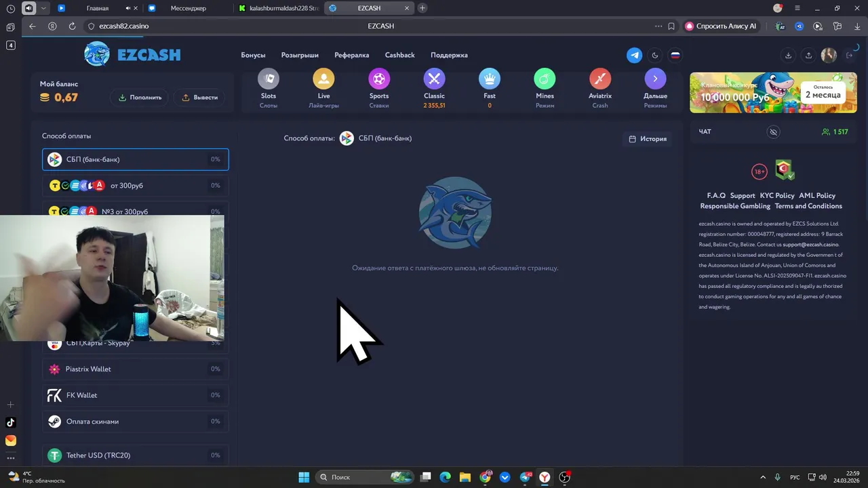Screen dimensions: 868x488
Task: Open the Telegram channel icon
Action: 634,56
